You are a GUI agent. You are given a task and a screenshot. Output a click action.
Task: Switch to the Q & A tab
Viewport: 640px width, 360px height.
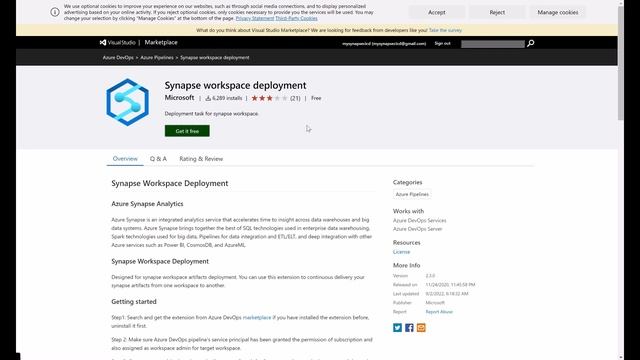(x=158, y=159)
